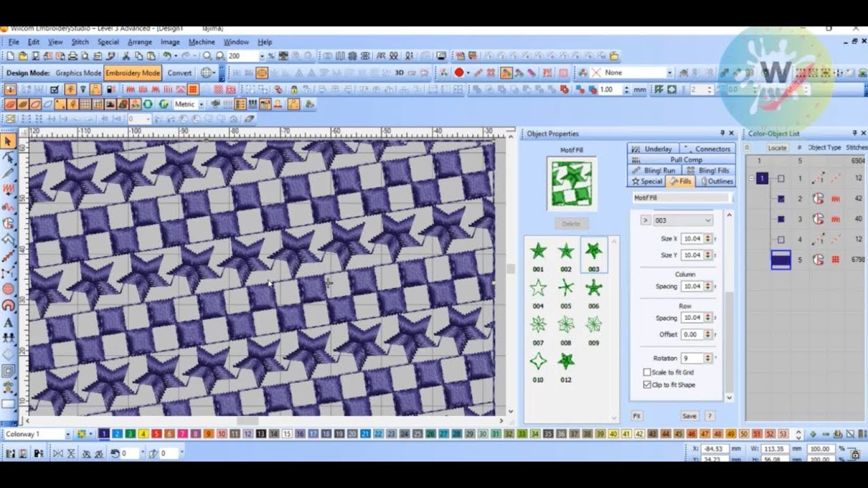Pick motif 010 four-point star
Image resolution: width=868 pixels, height=488 pixels.
(x=538, y=361)
